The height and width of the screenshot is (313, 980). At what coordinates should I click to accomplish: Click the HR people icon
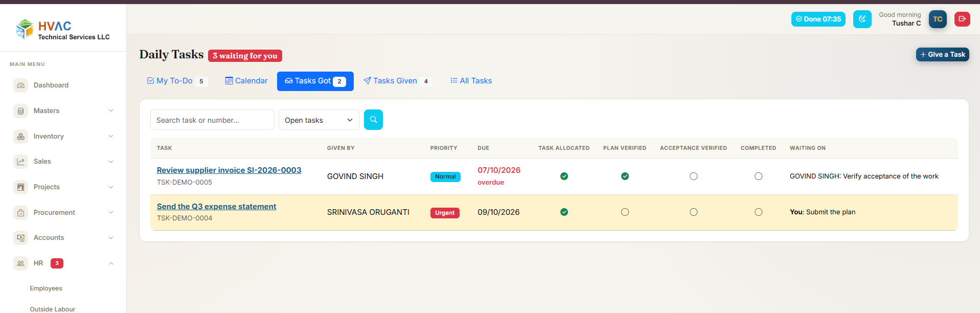(21, 263)
